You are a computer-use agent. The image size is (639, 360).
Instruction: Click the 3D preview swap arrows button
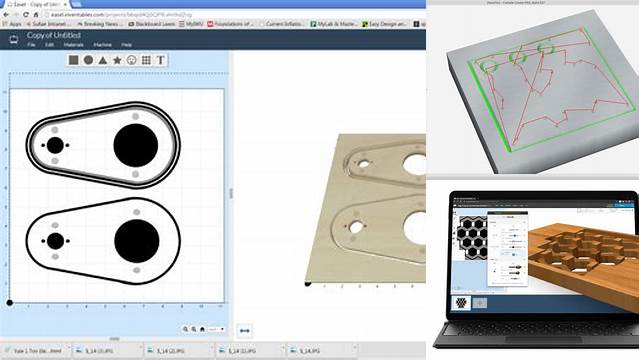[x=245, y=331]
